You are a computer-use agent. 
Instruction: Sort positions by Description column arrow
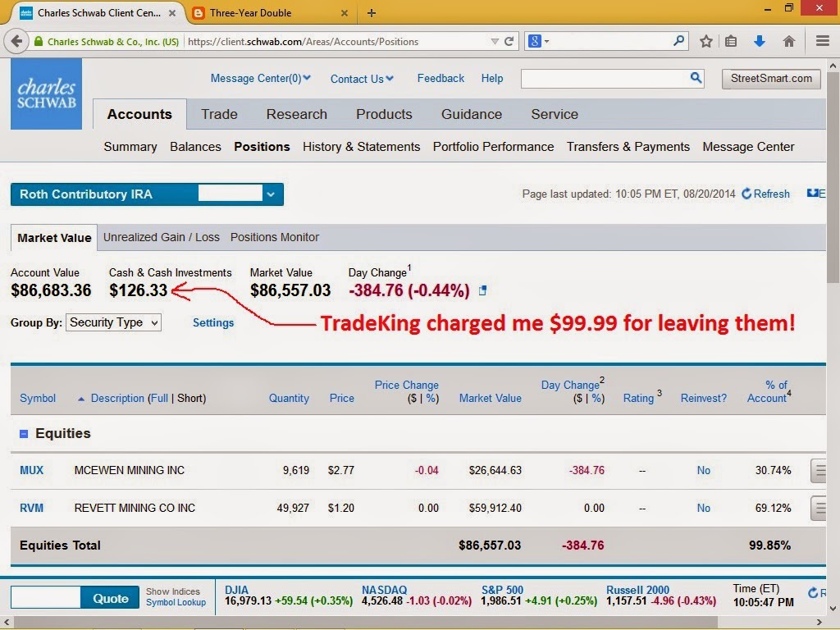[81, 399]
